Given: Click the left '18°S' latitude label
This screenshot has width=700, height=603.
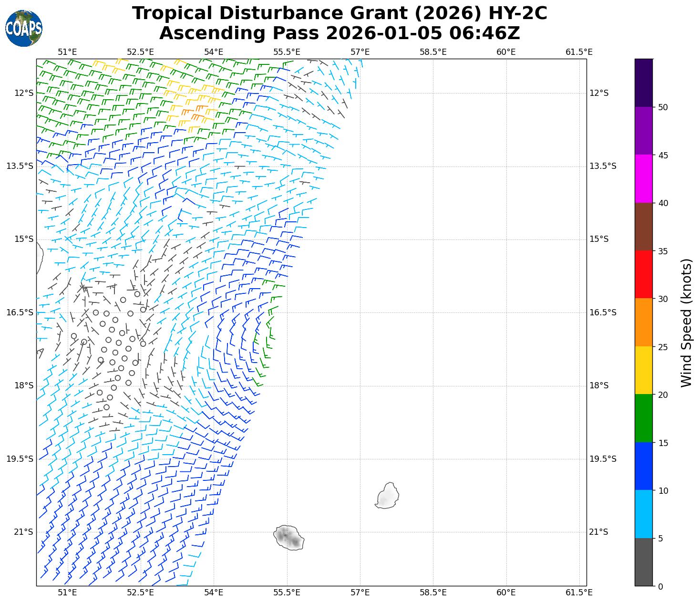Looking at the screenshot, I should coord(24,385).
